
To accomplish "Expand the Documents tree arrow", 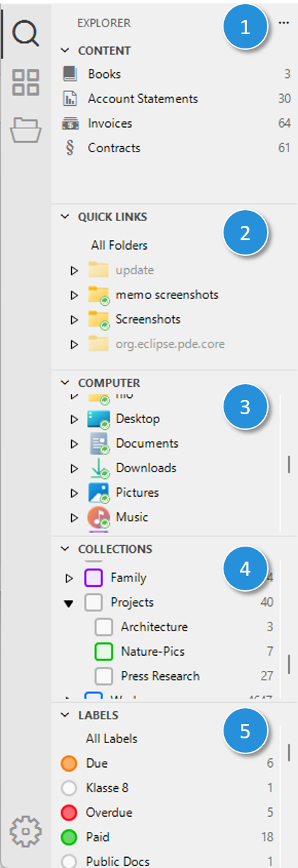I will [74, 444].
